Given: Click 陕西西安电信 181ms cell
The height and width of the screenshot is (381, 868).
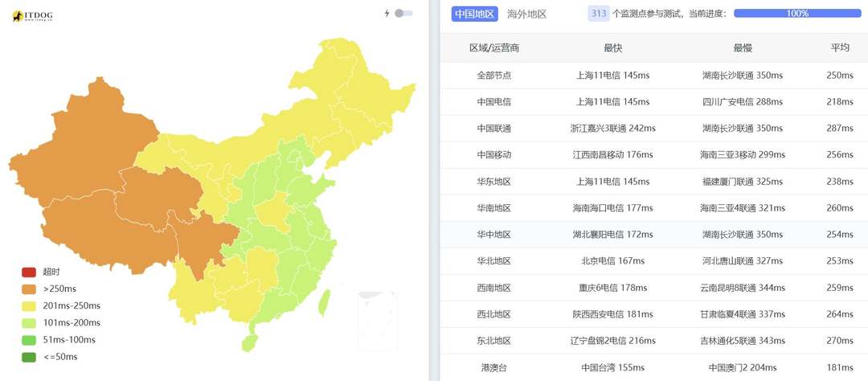Looking at the screenshot, I should [x=612, y=314].
